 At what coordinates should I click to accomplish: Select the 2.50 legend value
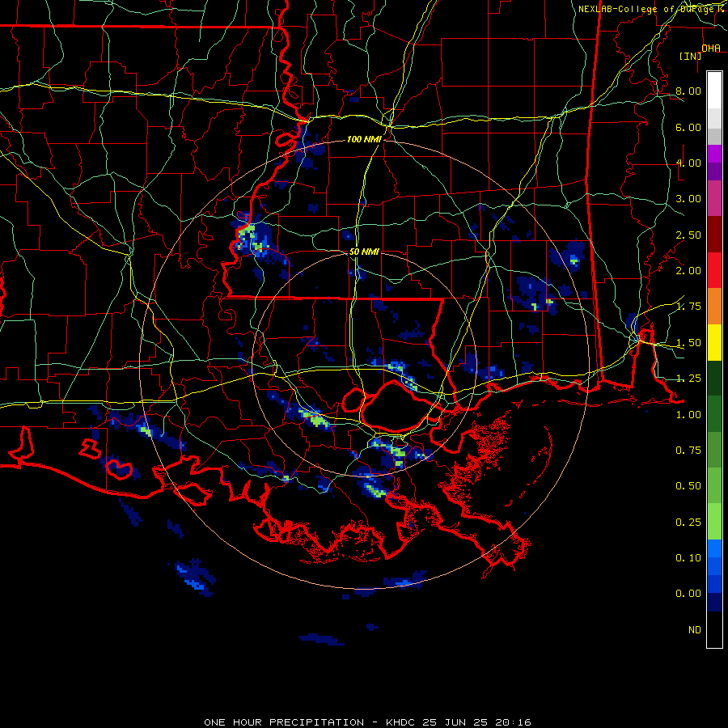pyautogui.click(x=688, y=235)
